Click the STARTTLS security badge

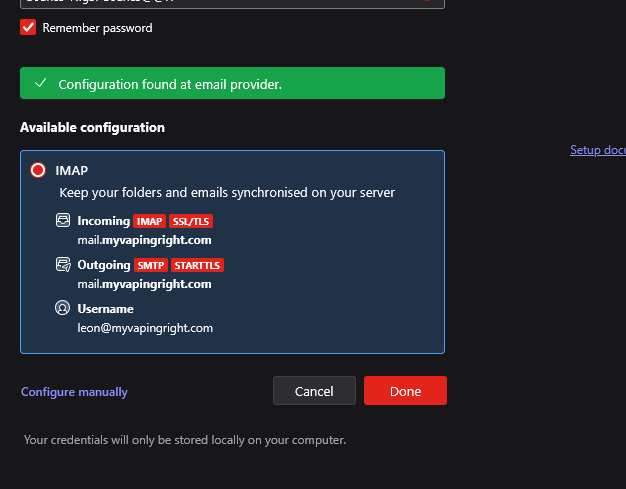(x=197, y=265)
